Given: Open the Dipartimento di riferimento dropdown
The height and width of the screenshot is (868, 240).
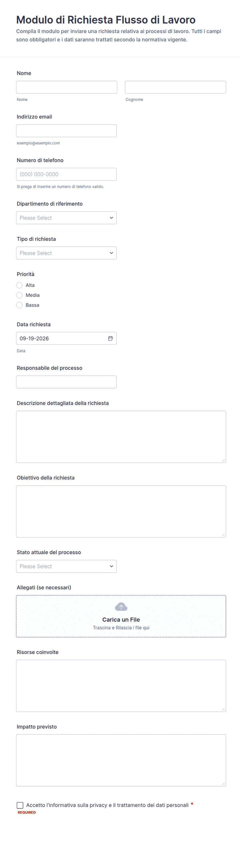Looking at the screenshot, I should click(x=66, y=218).
